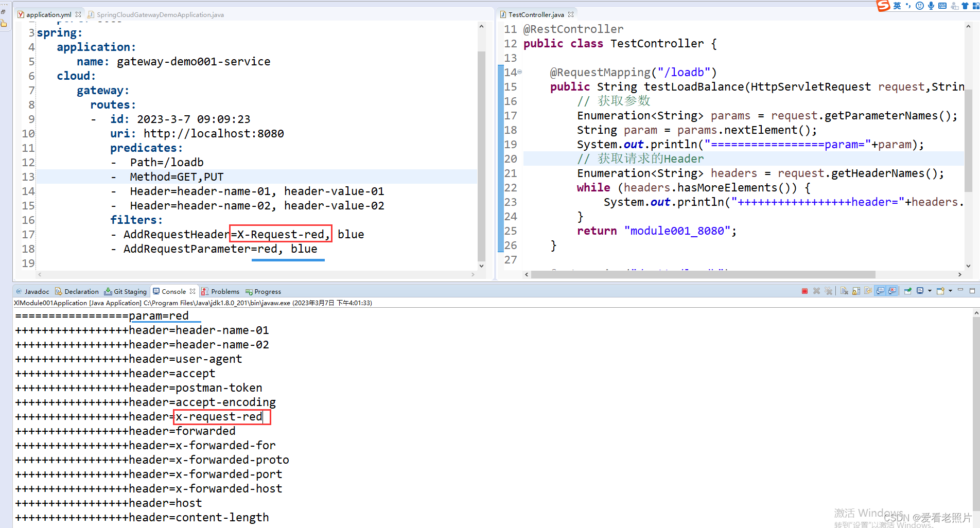The height and width of the screenshot is (528, 980).
Task: Toggle the Sogou punctuation mode icon
Action: click(908, 6)
